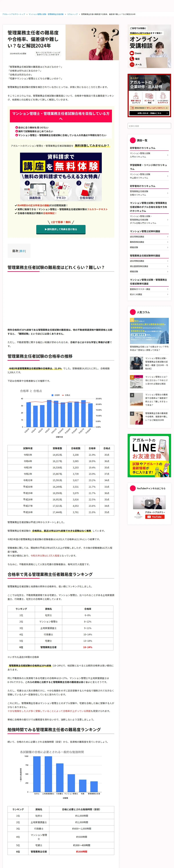Open 総まとめ講座 chevron
The height and width of the screenshot is (868, 174).
tap(168, 295)
